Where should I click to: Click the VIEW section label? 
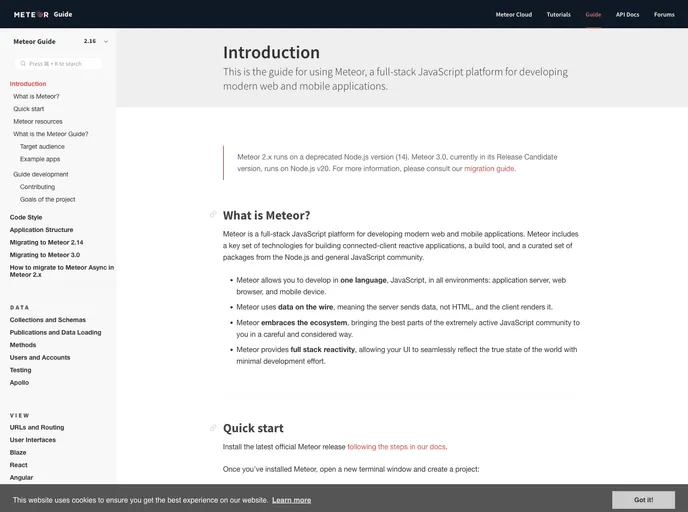(19, 415)
